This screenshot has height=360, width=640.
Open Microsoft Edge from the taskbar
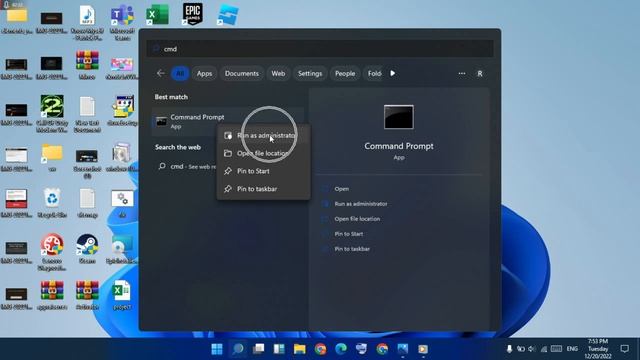coord(341,349)
